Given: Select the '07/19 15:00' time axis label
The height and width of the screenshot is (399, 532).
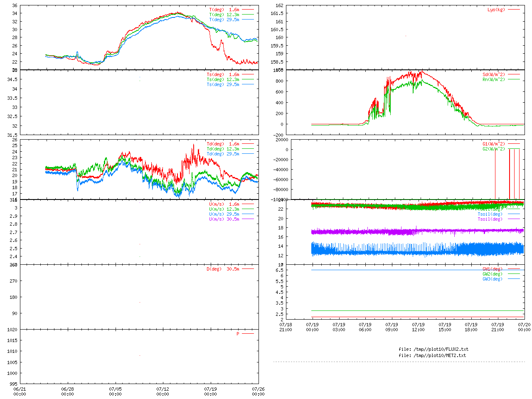Looking at the screenshot, I should pyautogui.click(x=445, y=327).
